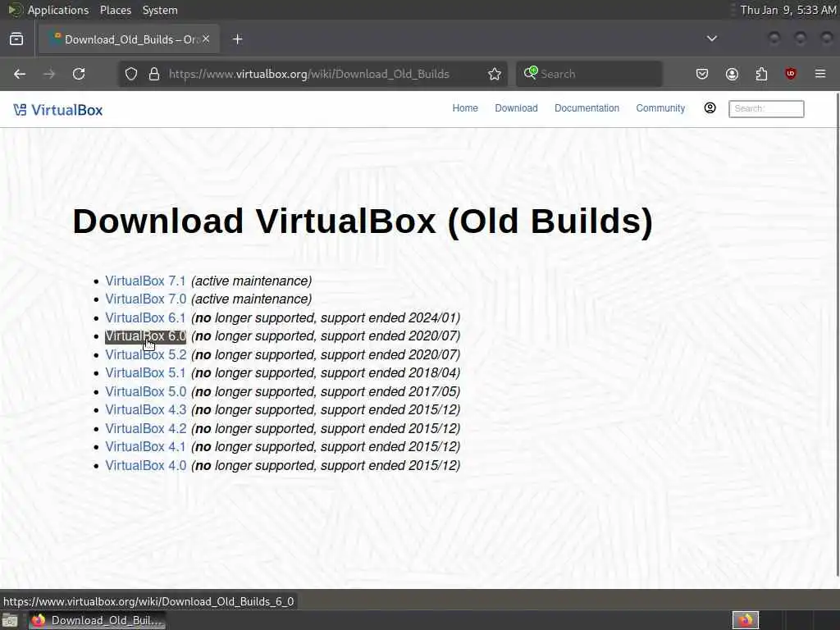Screen dimensions: 840x630
Task: Open the VirtualBox 4.3 link
Action: 145,410
